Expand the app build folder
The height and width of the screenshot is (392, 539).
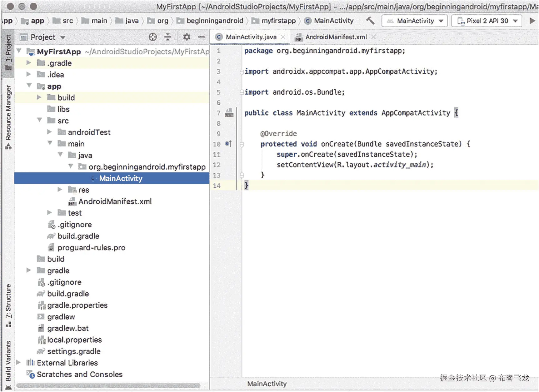click(x=39, y=97)
